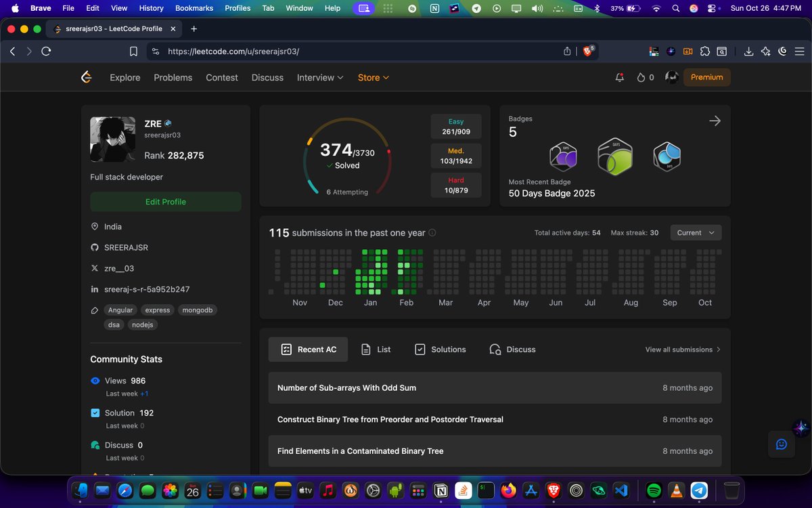Open the Bookmarks menu in menu bar
This screenshot has height=508, width=812.
[x=194, y=8]
